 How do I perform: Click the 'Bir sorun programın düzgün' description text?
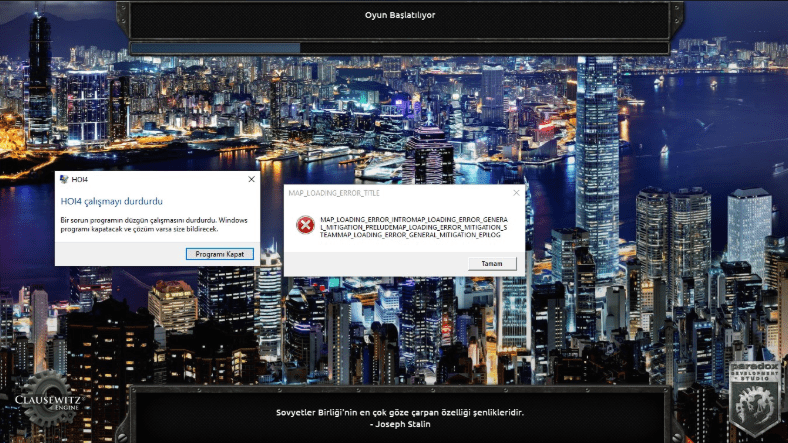(x=154, y=225)
